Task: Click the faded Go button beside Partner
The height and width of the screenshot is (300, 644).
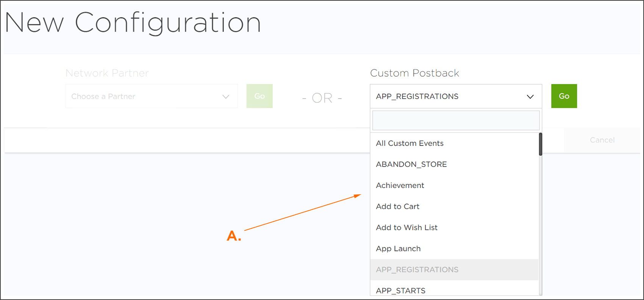Action: [259, 96]
